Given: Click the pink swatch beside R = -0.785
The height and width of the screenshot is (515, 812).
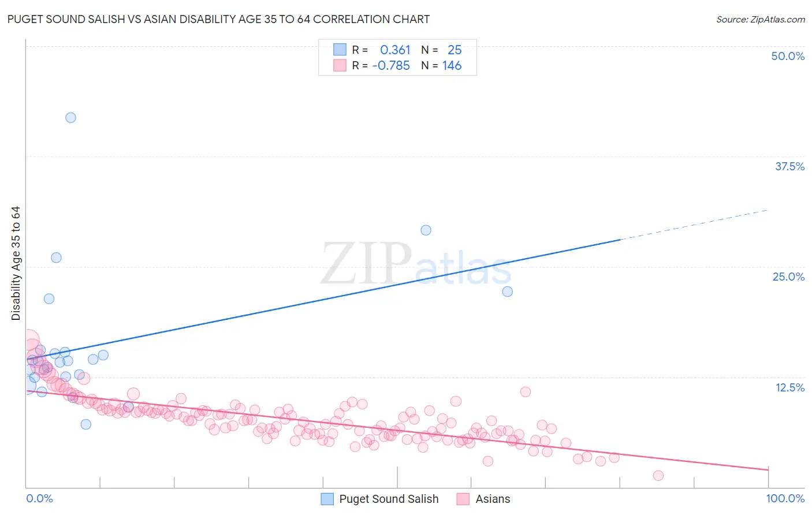Looking at the screenshot, I should coord(340,65).
